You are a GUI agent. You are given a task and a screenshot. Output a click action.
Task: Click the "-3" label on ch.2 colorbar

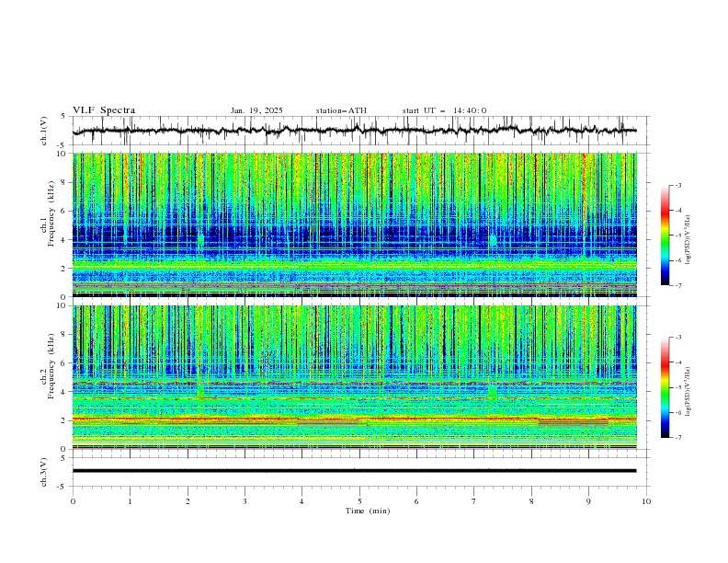[x=677, y=338]
